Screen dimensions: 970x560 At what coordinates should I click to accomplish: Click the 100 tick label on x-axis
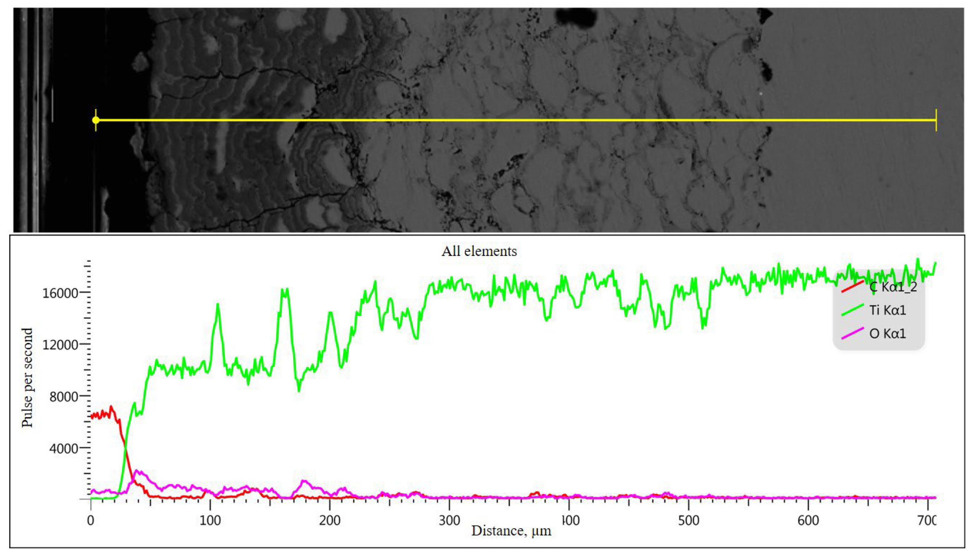pyautogui.click(x=210, y=520)
